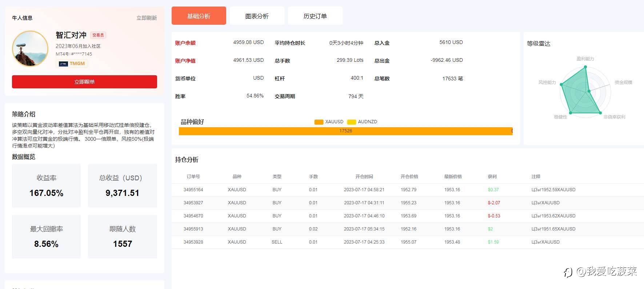Switch to the 图表分析 tab
644x289 pixels.
coord(257,16)
